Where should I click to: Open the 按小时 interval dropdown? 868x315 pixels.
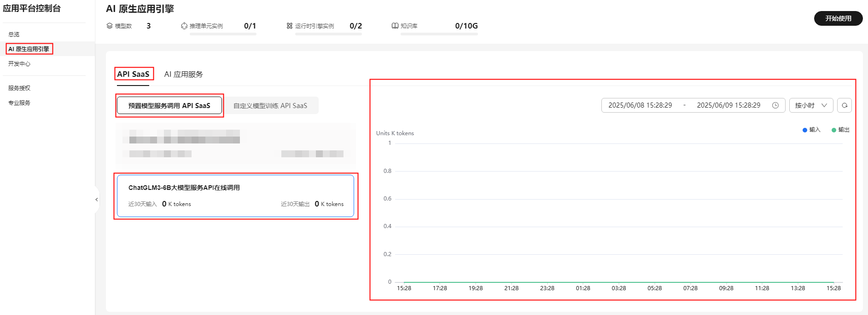[x=811, y=105]
